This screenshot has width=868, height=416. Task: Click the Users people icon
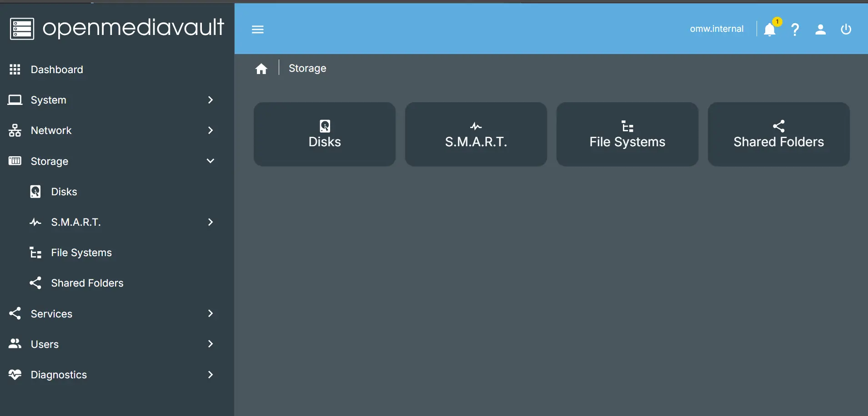(15, 344)
